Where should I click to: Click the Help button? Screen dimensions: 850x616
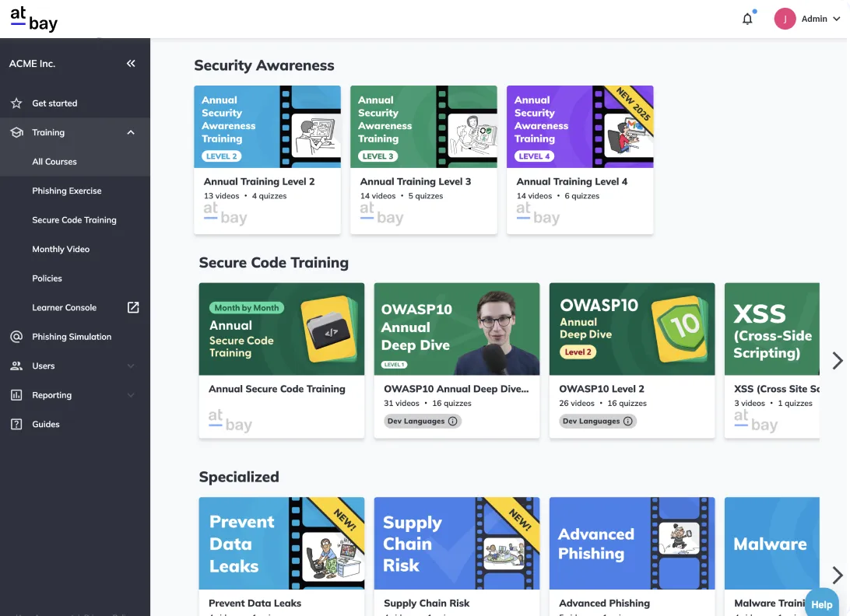(822, 604)
